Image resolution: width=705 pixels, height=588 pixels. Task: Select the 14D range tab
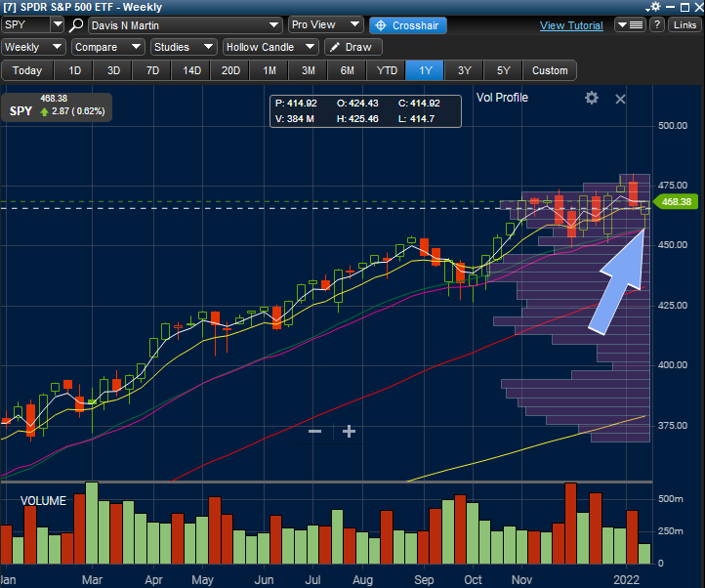click(191, 70)
